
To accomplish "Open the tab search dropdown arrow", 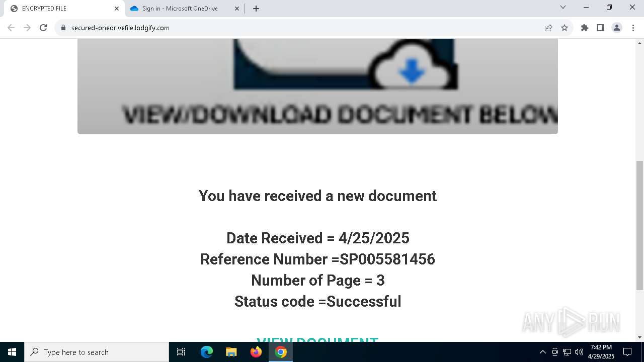I will tap(563, 8).
